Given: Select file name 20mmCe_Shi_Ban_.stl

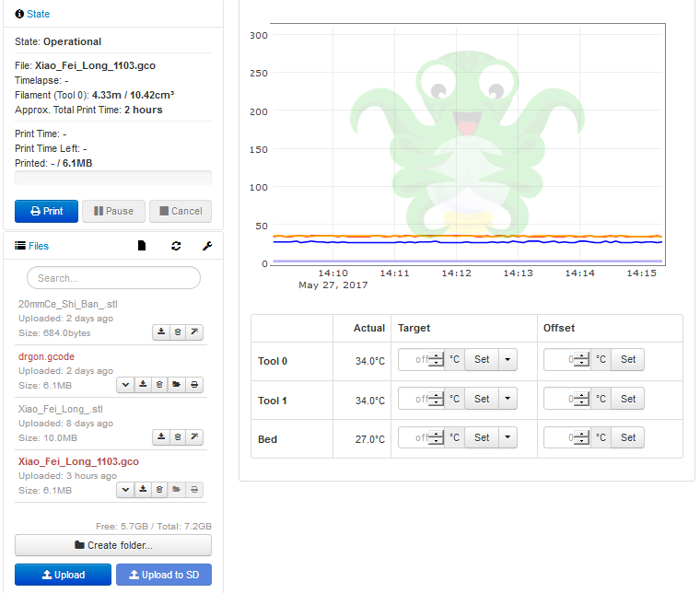Looking at the screenshot, I should coord(68,304).
